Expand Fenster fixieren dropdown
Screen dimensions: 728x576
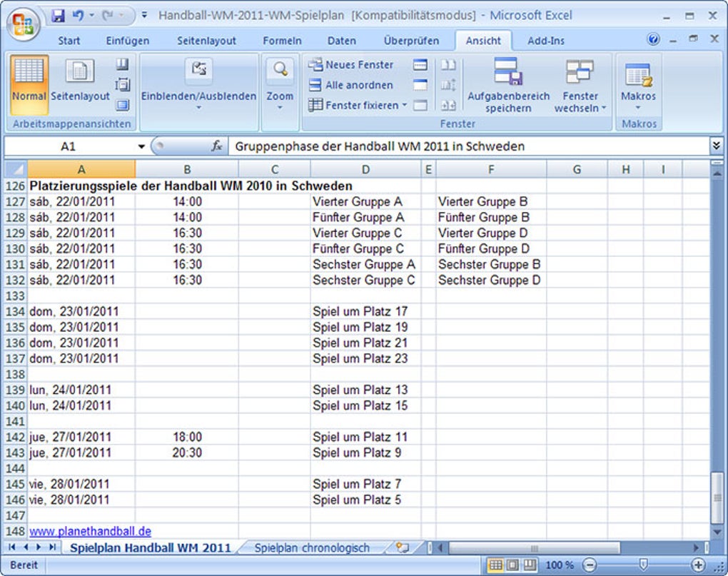point(358,106)
